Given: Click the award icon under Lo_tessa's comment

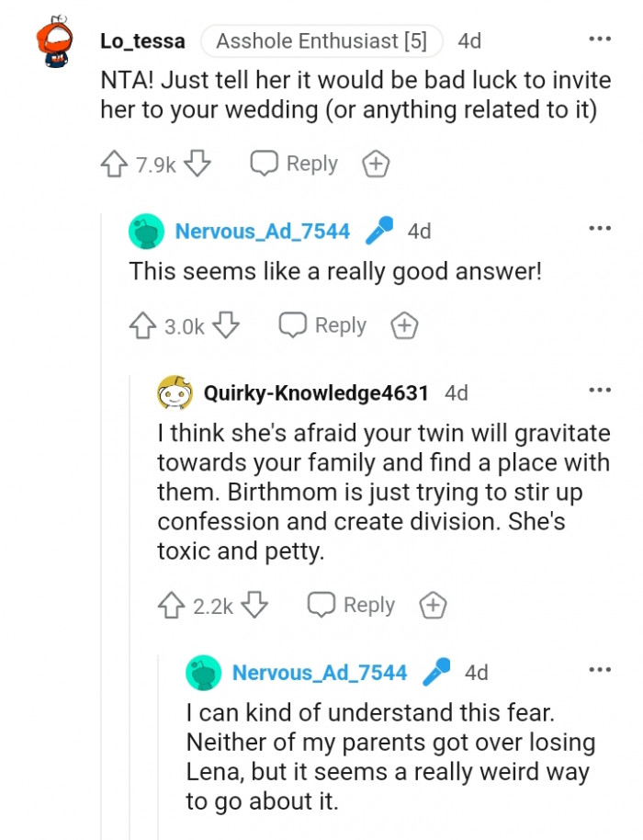Looking at the screenshot, I should coord(375,163).
